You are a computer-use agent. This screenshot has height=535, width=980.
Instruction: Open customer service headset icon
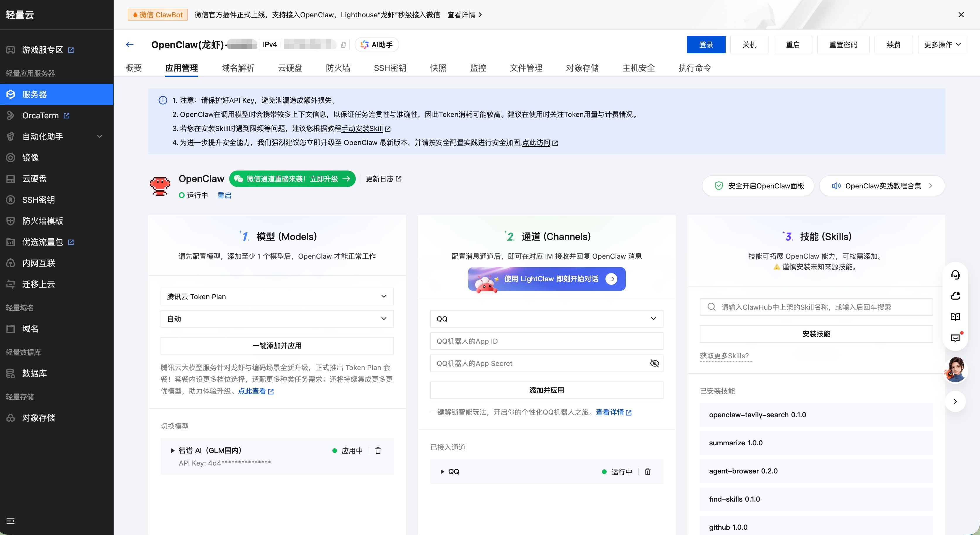(x=955, y=275)
